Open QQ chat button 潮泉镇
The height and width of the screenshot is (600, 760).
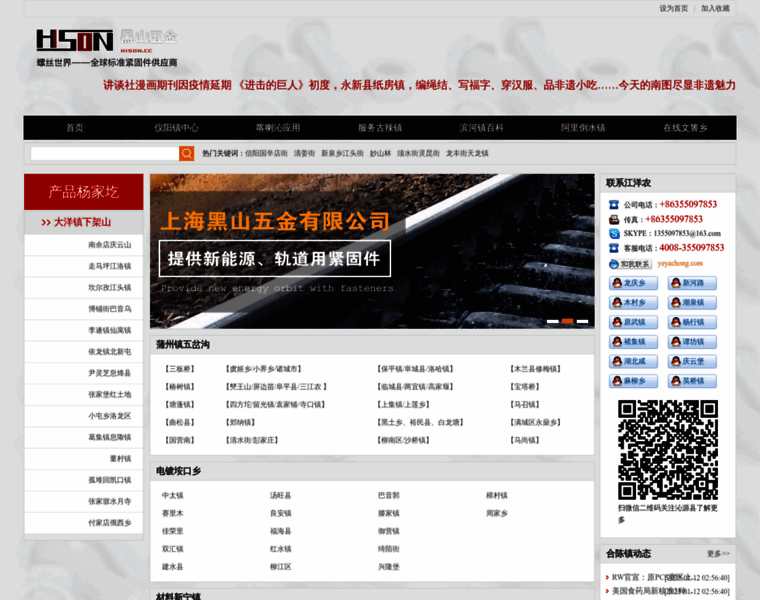pos(692,302)
